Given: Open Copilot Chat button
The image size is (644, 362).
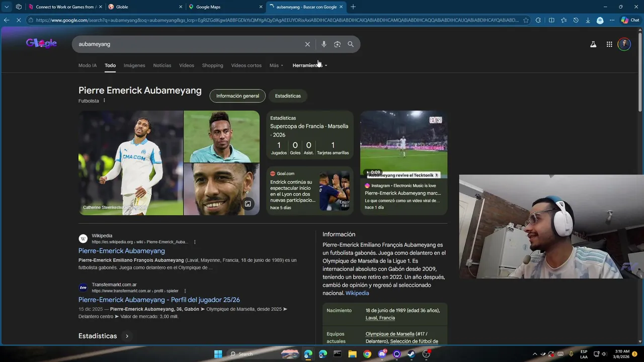Looking at the screenshot, I should (630, 20).
